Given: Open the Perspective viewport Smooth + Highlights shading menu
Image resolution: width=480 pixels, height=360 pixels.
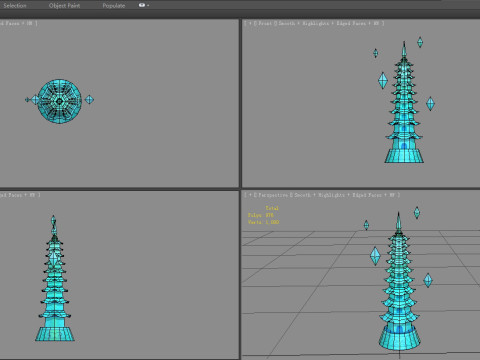Looking at the screenshot, I should [319, 195].
